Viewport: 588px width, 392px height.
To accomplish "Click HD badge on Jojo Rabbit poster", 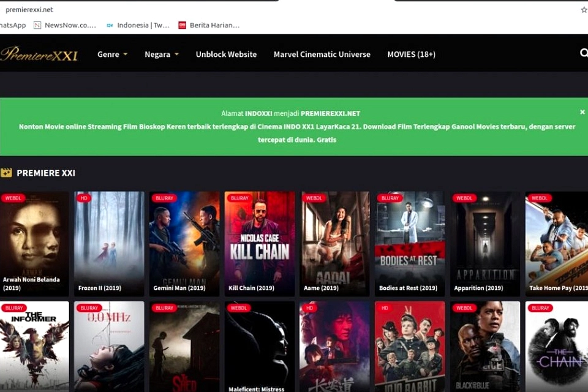I will [385, 308].
